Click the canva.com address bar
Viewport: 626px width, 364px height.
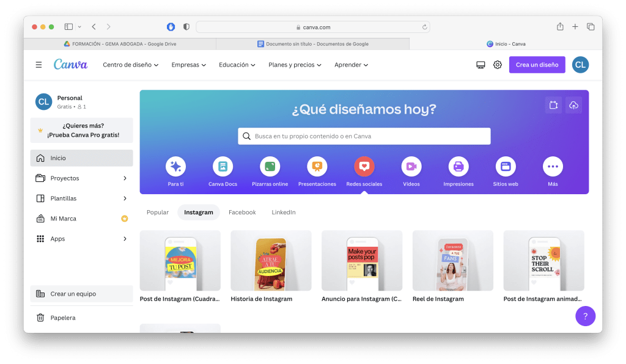pos(313,27)
